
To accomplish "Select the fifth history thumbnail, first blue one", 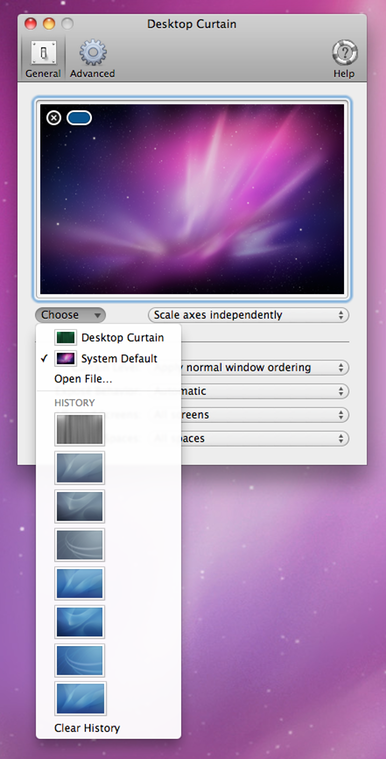I will click(x=79, y=583).
